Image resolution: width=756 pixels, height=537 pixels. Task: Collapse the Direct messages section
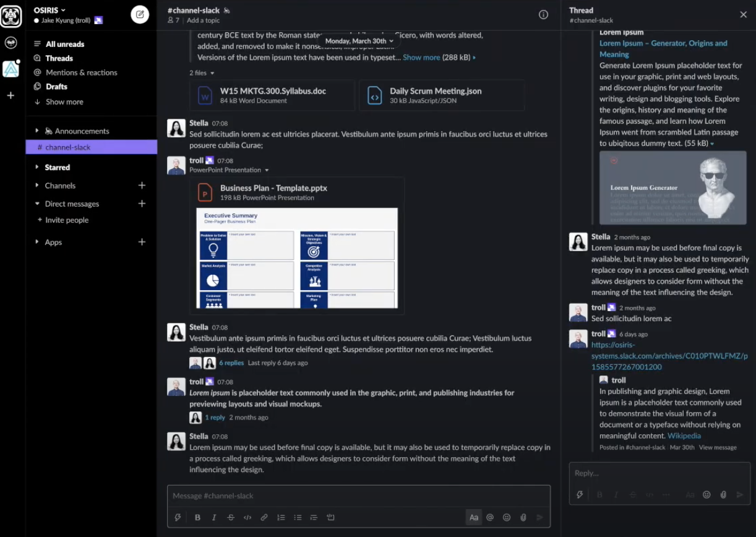(x=37, y=204)
